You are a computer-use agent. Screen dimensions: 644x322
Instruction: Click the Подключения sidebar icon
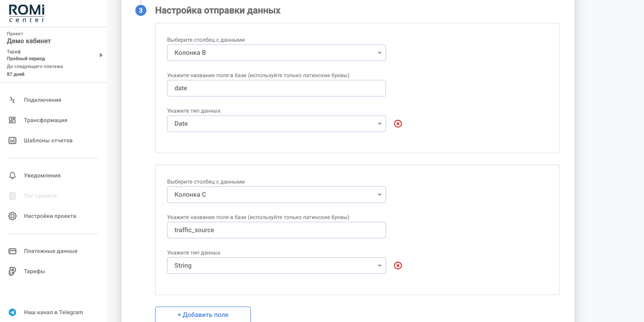point(12,100)
